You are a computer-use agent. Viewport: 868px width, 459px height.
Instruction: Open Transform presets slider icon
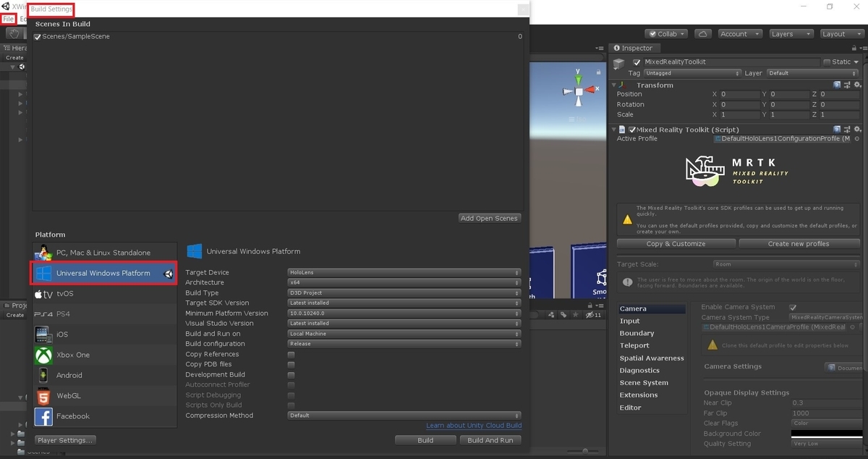[846, 85]
